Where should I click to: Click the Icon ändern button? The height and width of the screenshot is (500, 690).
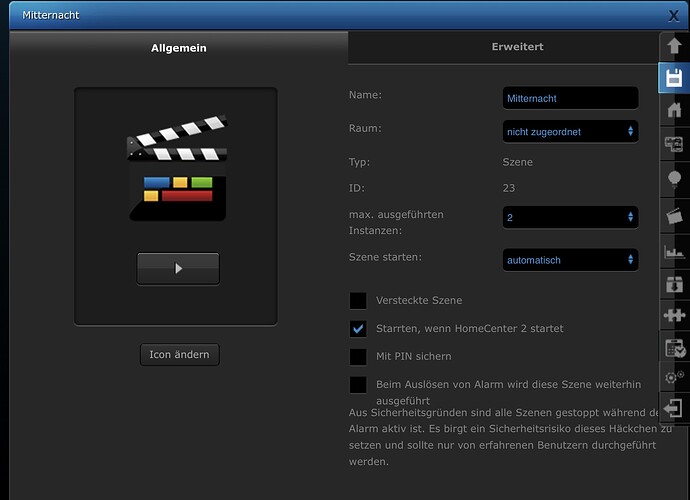click(x=180, y=355)
